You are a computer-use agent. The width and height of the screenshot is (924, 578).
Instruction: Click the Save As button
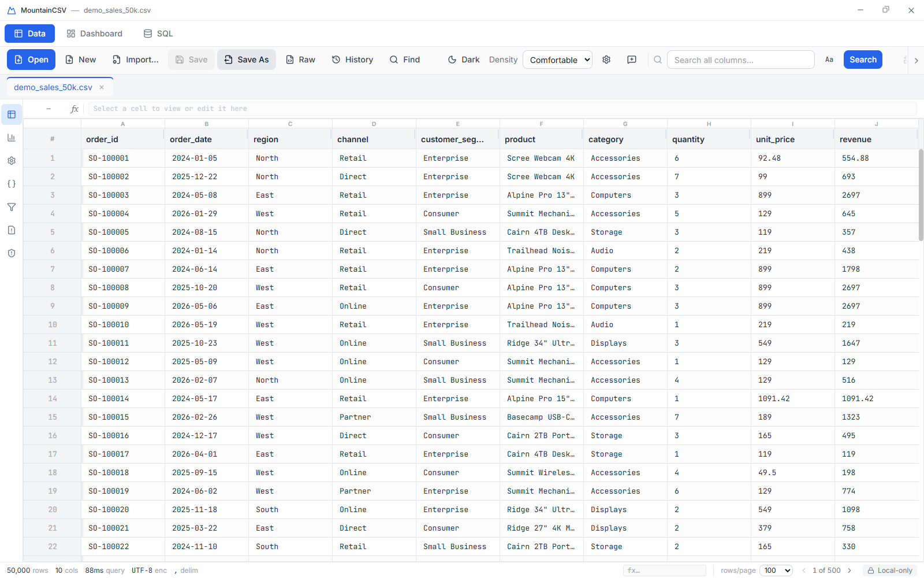(247, 60)
